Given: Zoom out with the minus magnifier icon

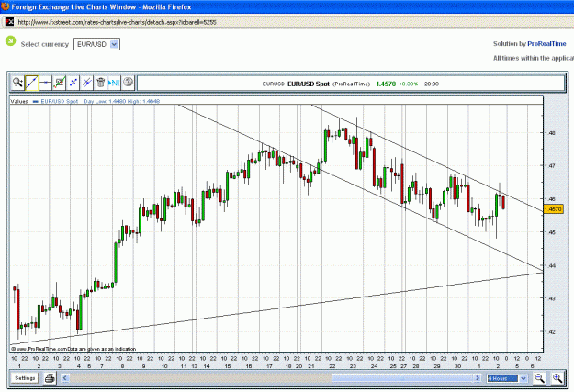Looking at the screenshot, I should point(540,378).
